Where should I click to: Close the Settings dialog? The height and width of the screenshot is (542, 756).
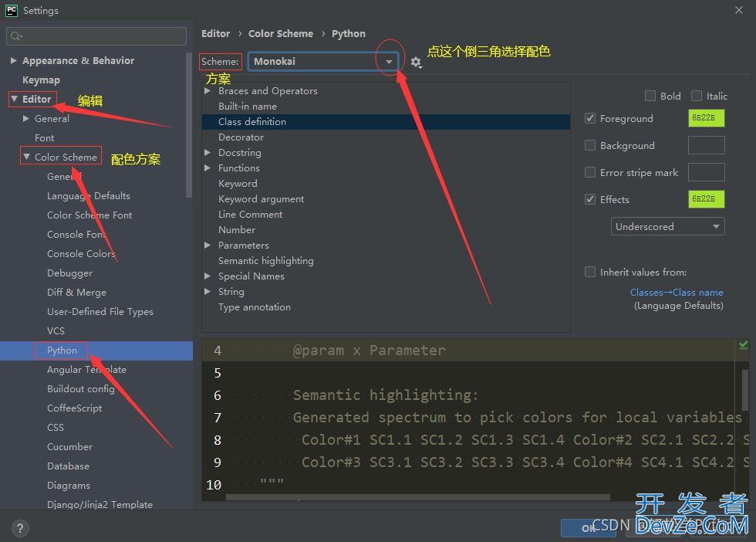coord(739,10)
